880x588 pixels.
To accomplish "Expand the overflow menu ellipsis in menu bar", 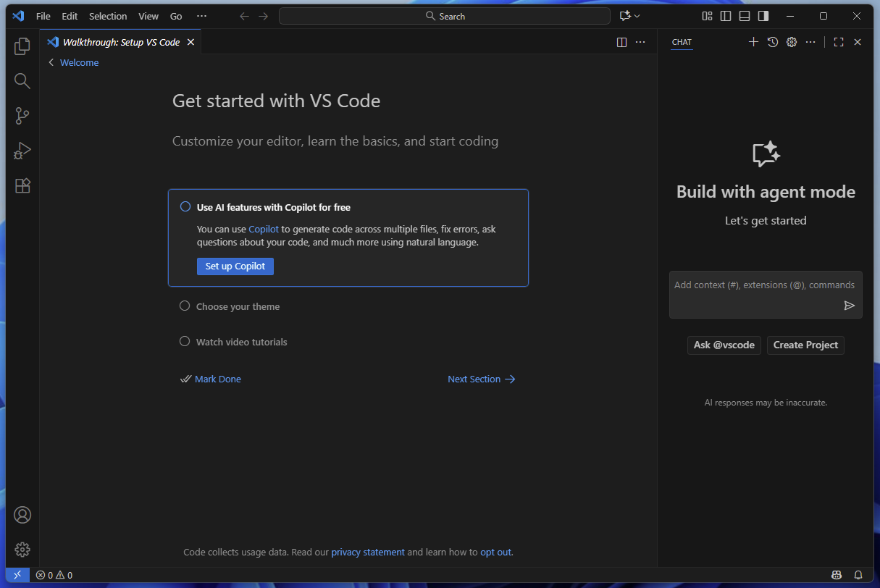I will tap(201, 16).
